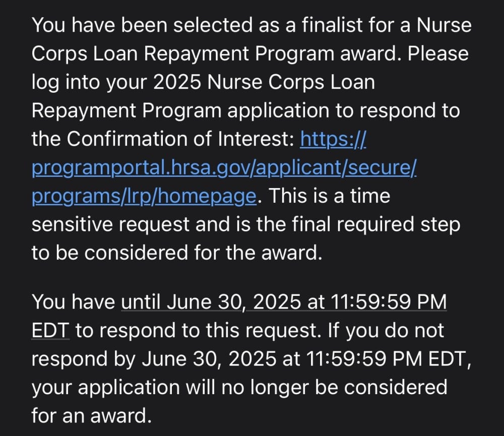Click the words "You have" before underlined date
The width and height of the screenshot is (504, 436).
tap(73, 302)
